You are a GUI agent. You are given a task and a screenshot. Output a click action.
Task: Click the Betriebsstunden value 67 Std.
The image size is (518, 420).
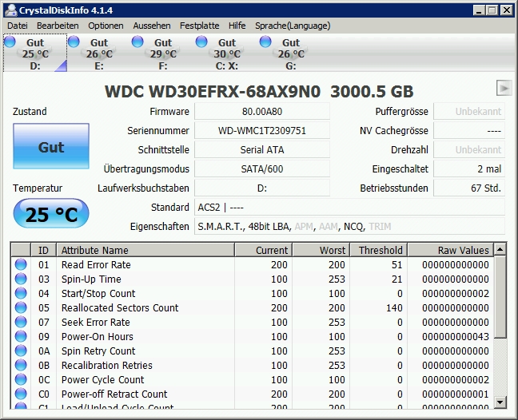pos(469,188)
